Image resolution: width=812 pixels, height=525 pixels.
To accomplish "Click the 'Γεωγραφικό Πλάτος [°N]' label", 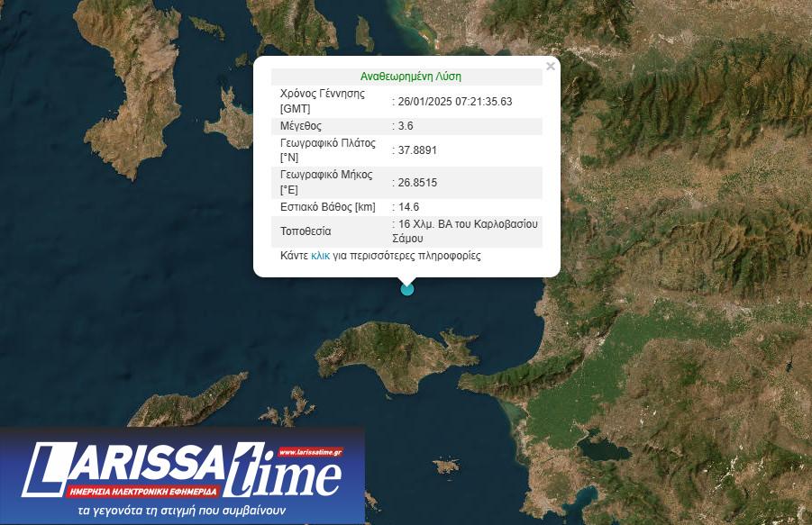I will pyautogui.click(x=328, y=150).
